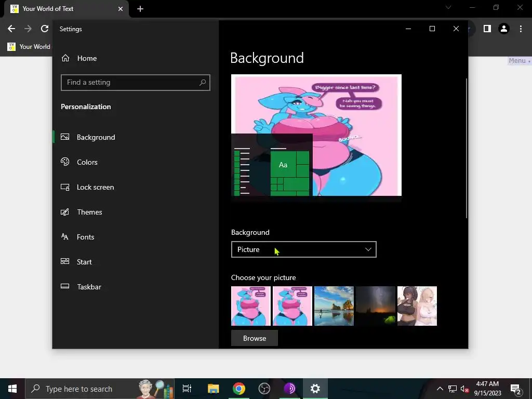Open the Your World bookmark
This screenshot has height=399, width=532.
(x=29, y=46)
